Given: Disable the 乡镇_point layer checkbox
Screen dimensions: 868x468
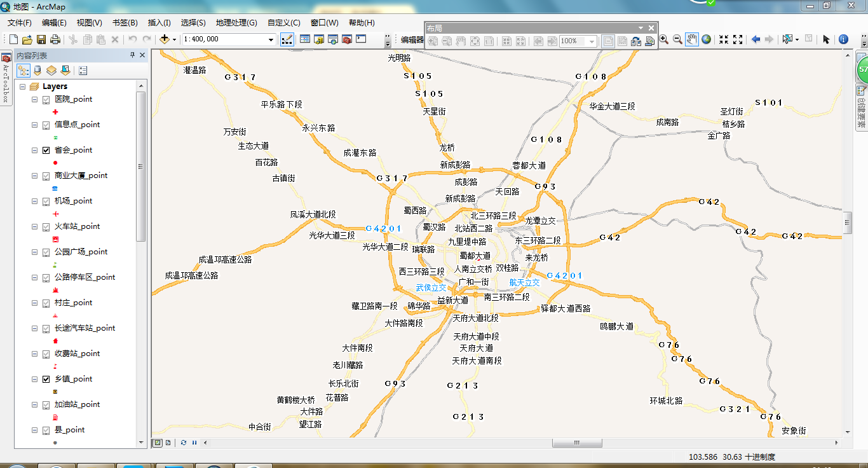Looking at the screenshot, I should pos(46,379).
